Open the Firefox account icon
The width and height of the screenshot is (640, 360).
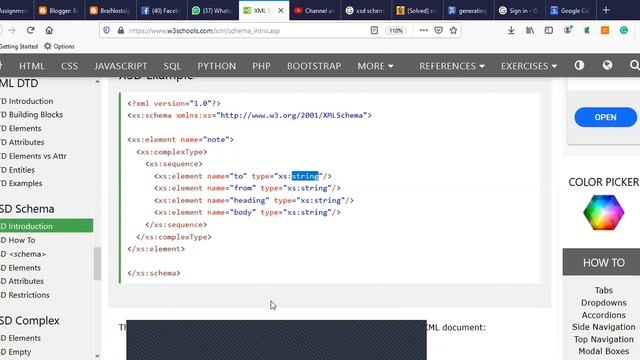[568, 30]
